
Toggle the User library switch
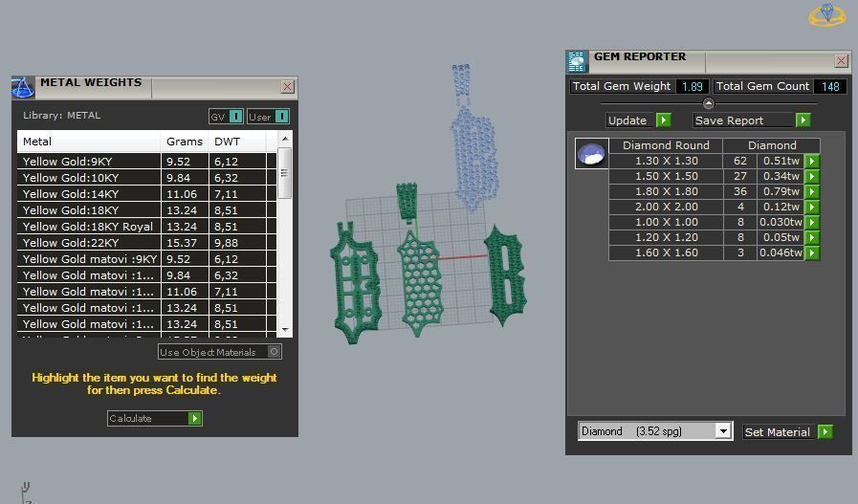coord(281,116)
